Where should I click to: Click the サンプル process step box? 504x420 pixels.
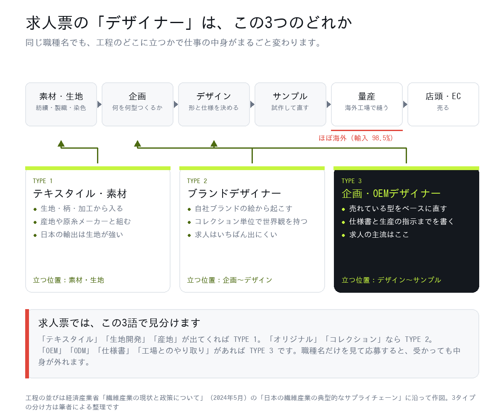pyautogui.click(x=290, y=104)
